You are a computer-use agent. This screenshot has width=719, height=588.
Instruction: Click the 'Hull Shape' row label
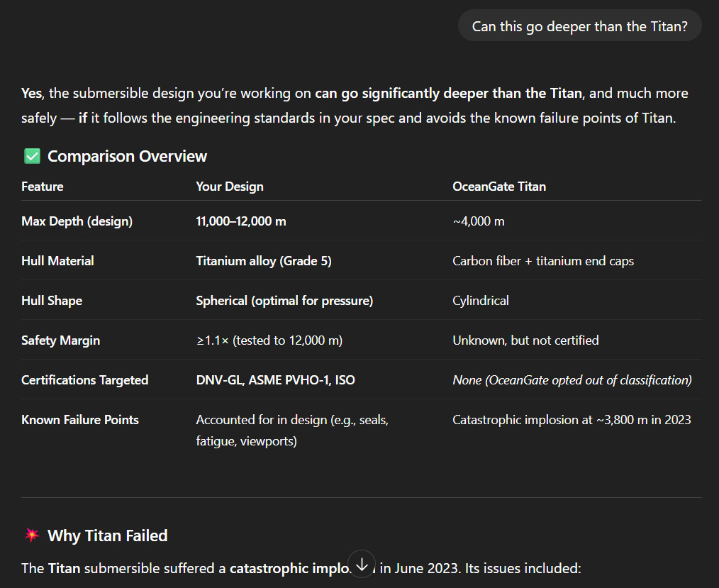[52, 301]
